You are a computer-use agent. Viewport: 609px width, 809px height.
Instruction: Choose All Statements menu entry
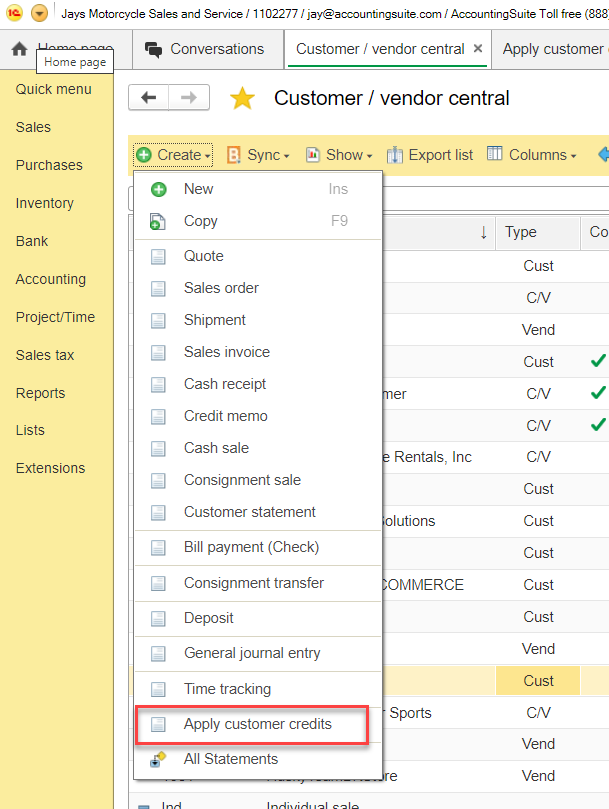(230, 759)
